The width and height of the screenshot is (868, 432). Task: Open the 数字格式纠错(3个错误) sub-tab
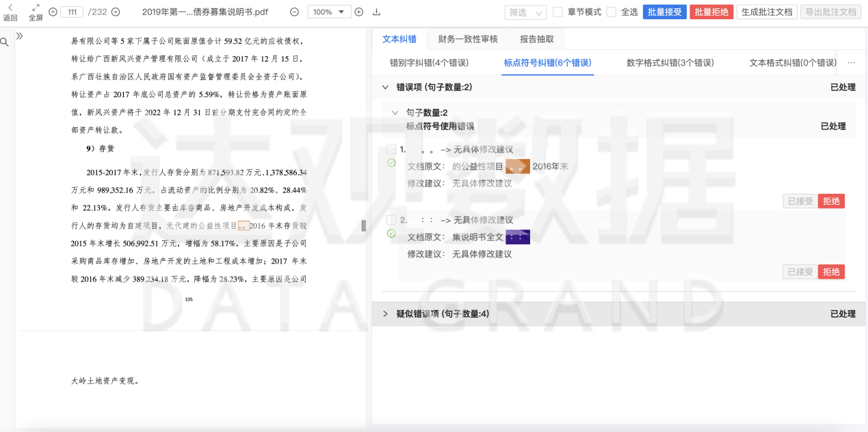click(x=670, y=63)
